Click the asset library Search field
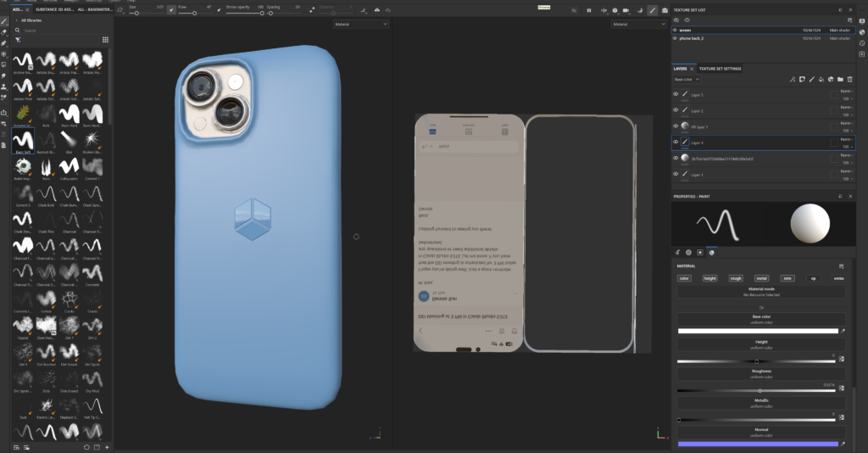Viewport: 868px width, 453px height. click(64, 31)
